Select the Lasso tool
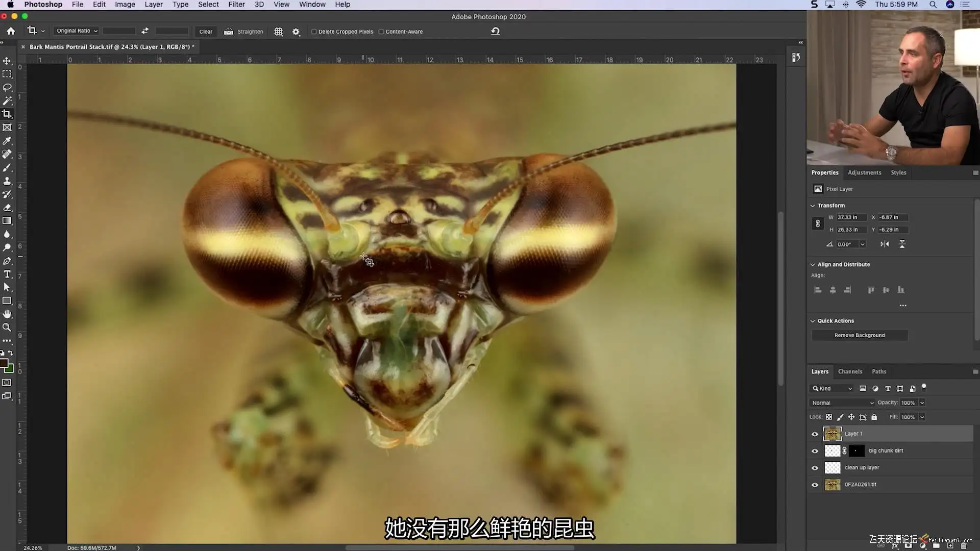 [7, 87]
